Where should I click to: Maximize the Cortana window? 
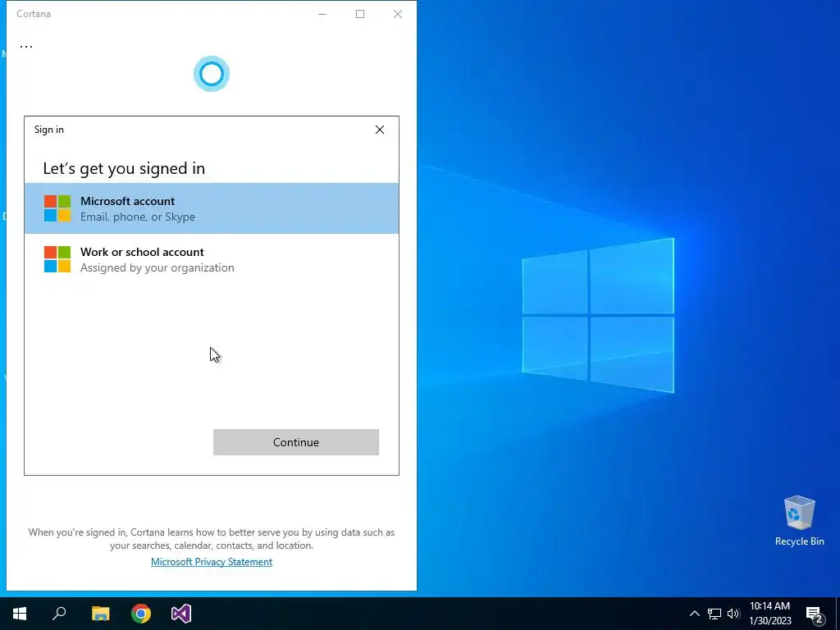coord(360,14)
